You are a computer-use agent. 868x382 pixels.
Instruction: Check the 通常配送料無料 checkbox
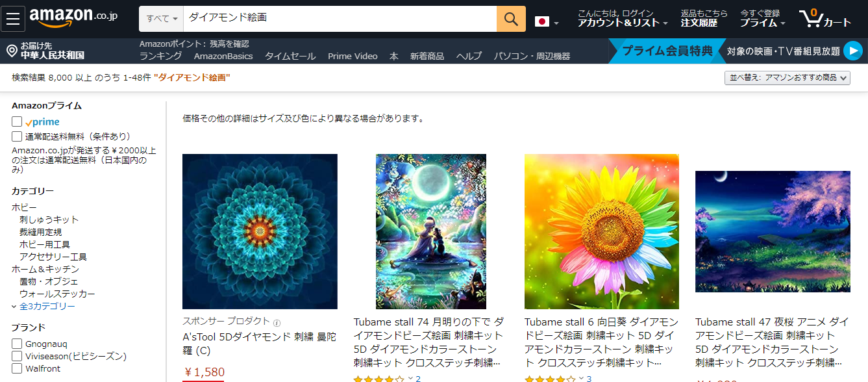(17, 136)
